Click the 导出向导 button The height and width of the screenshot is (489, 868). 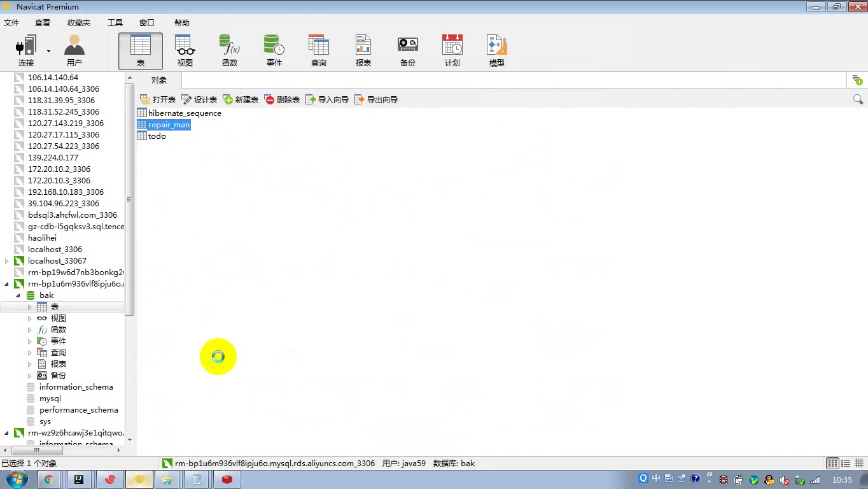click(376, 99)
